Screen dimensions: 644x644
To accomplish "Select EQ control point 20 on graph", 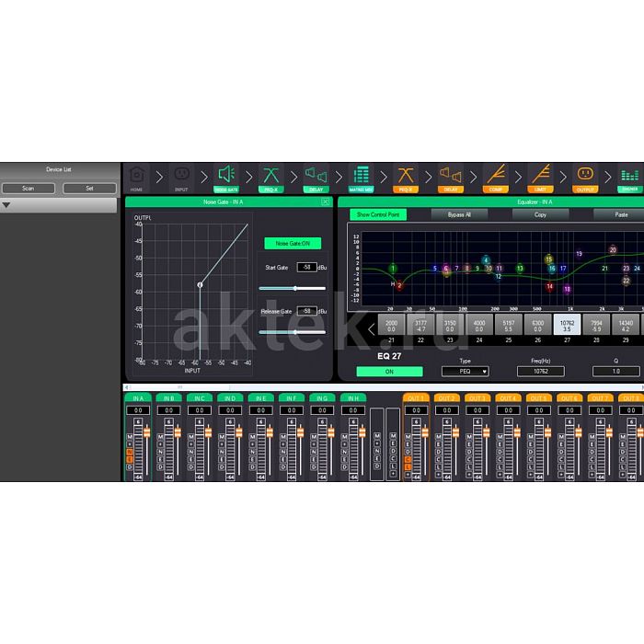I will (x=613, y=249).
